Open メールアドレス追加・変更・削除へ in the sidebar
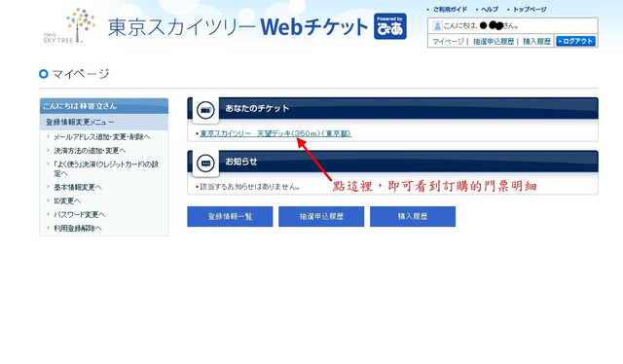The width and height of the screenshot is (623, 364). pyautogui.click(x=101, y=136)
